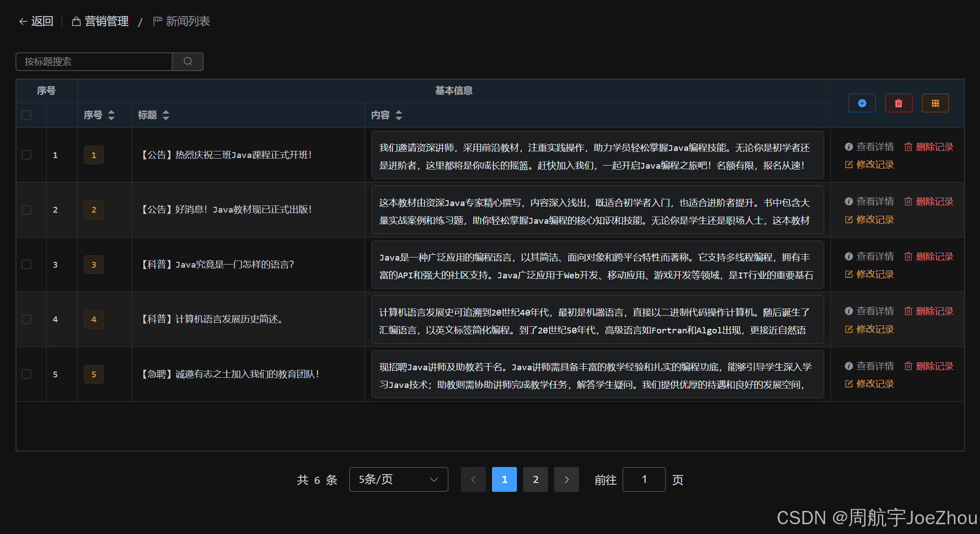Click the search magnifier icon button

pos(188,61)
